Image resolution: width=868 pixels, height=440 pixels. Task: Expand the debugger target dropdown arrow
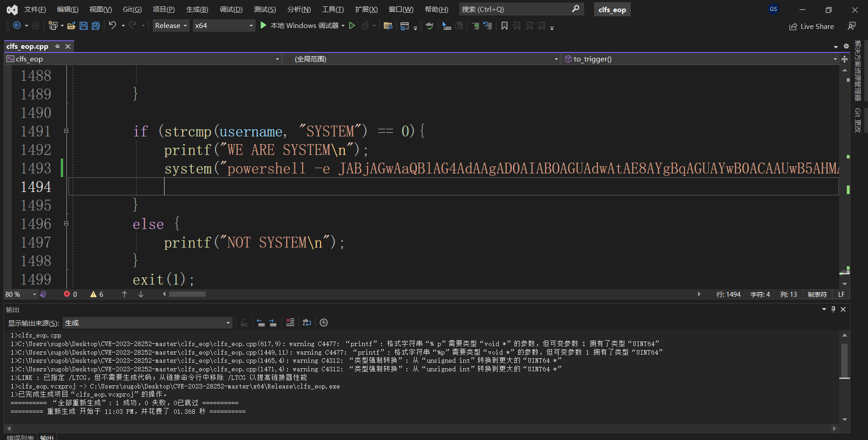coord(343,26)
